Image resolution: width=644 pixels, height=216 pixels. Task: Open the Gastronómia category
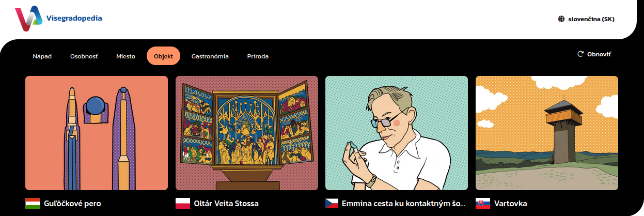[210, 56]
